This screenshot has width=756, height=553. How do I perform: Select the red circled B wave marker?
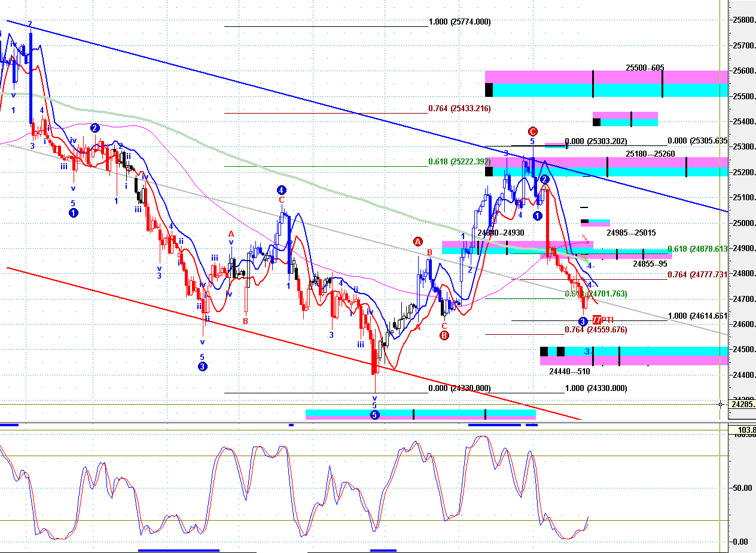point(444,336)
